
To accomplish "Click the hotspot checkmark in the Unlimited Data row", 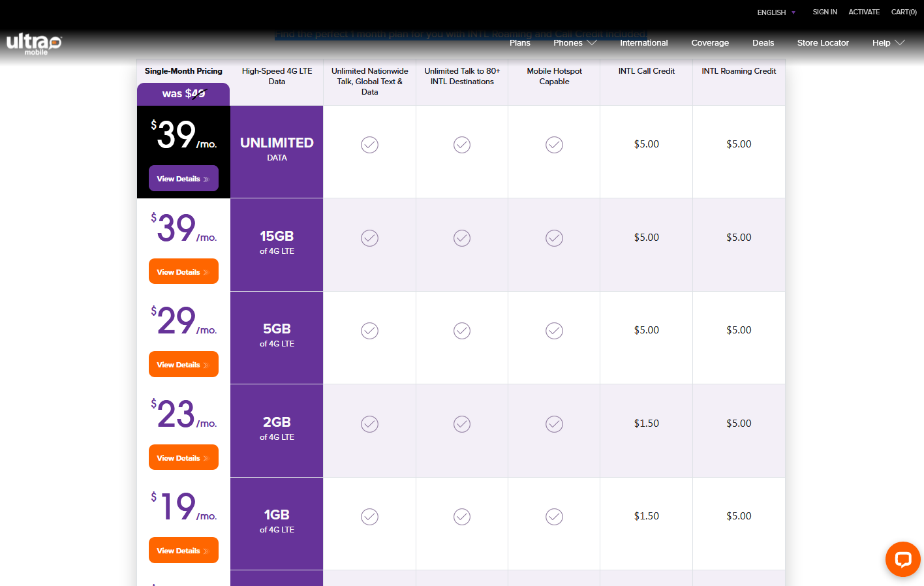I will (554, 145).
